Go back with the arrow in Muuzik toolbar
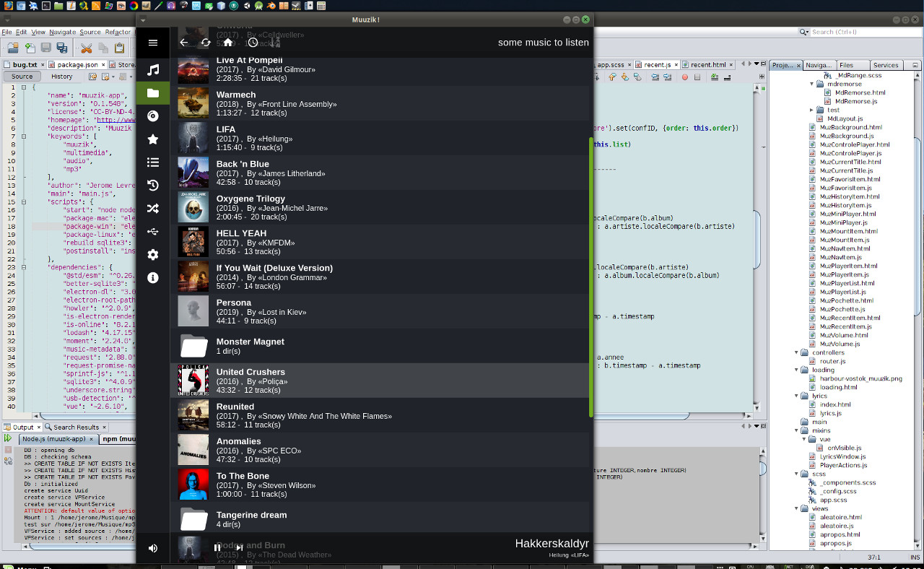 (184, 43)
